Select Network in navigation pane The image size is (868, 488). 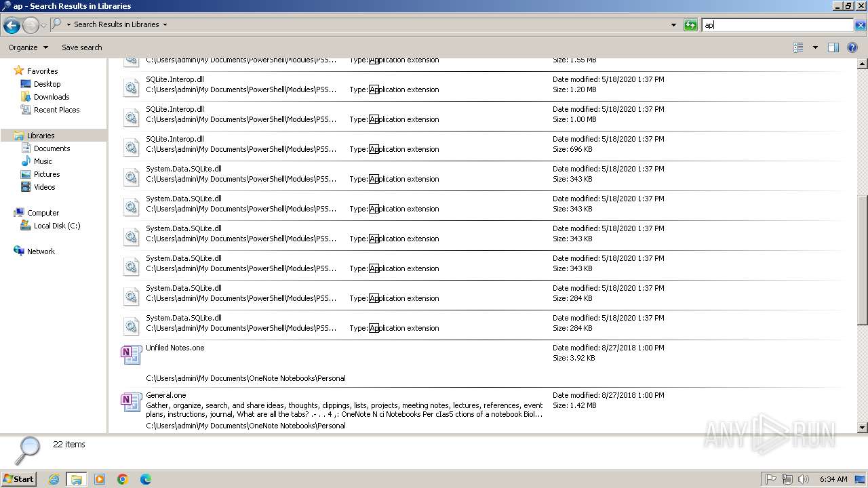click(x=41, y=251)
